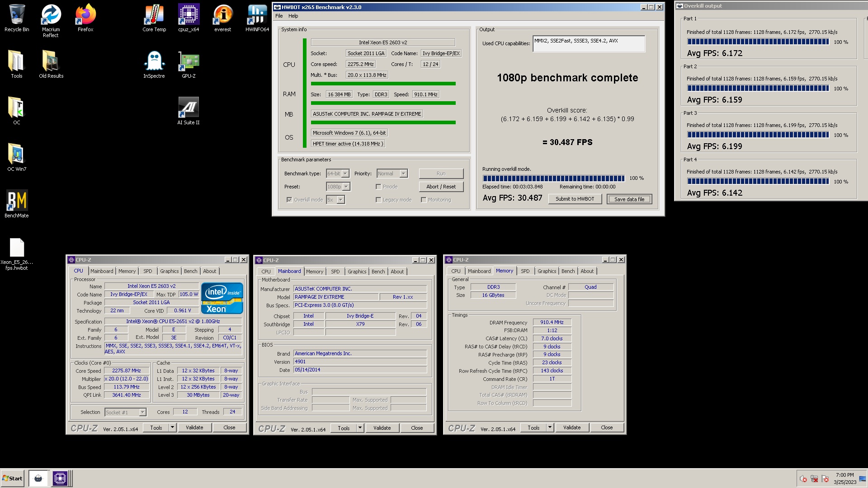Click the Used CPU capabilities text box
This screenshot has height=488, width=868.
(589, 44)
